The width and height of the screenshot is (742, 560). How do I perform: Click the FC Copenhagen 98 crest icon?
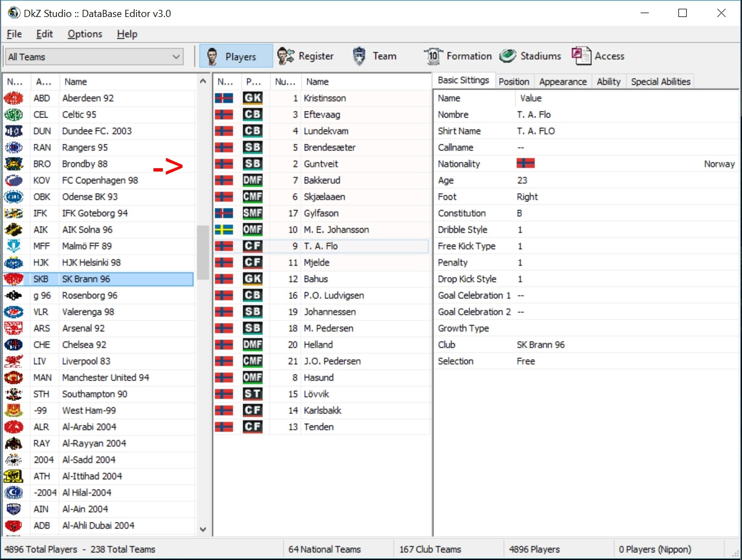[14, 180]
